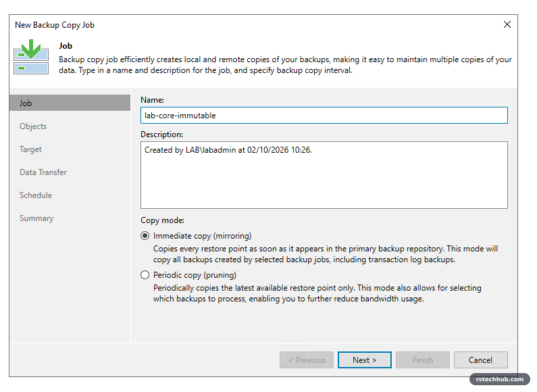This screenshot has width=537, height=392.
Task: Select Periodic copy (pruning) radio button
Action: click(x=145, y=275)
